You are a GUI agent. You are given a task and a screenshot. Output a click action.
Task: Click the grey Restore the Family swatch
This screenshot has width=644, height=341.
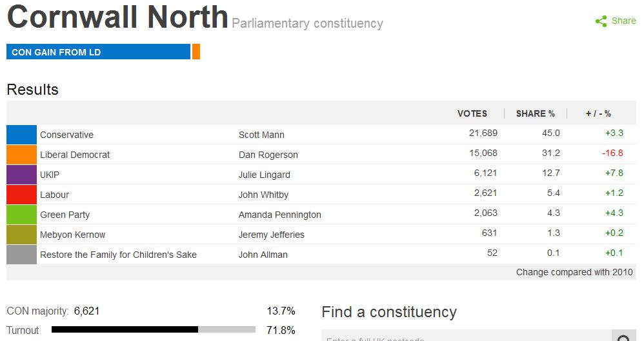point(21,255)
